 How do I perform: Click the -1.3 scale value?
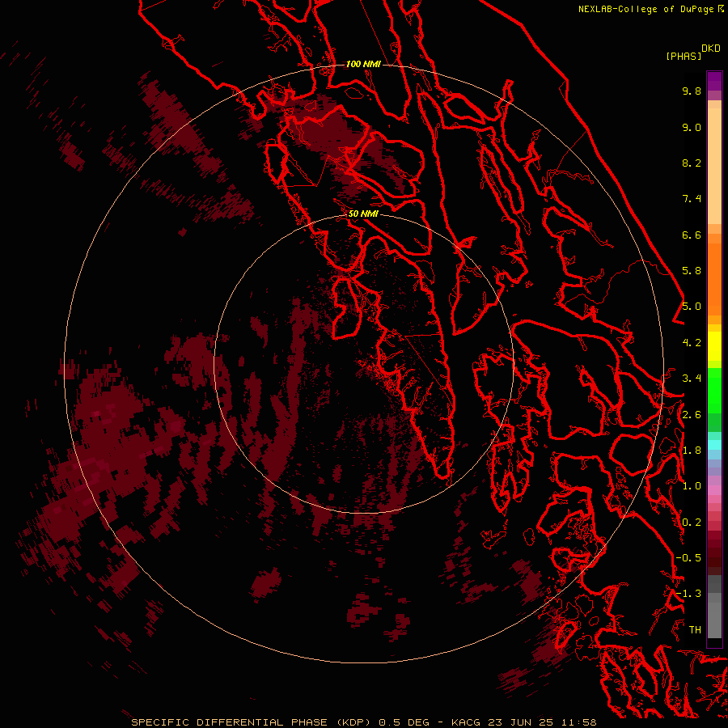pos(688,594)
